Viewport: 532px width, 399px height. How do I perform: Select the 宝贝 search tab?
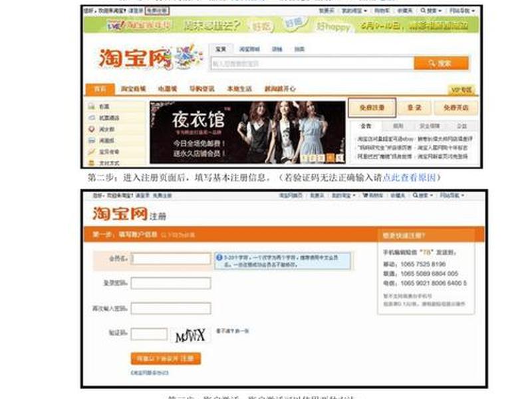click(x=221, y=49)
